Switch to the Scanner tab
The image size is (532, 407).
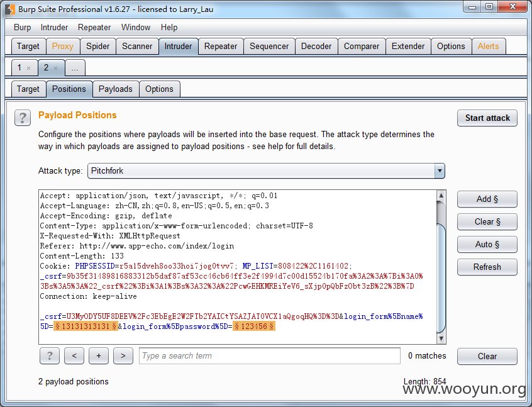coord(137,46)
